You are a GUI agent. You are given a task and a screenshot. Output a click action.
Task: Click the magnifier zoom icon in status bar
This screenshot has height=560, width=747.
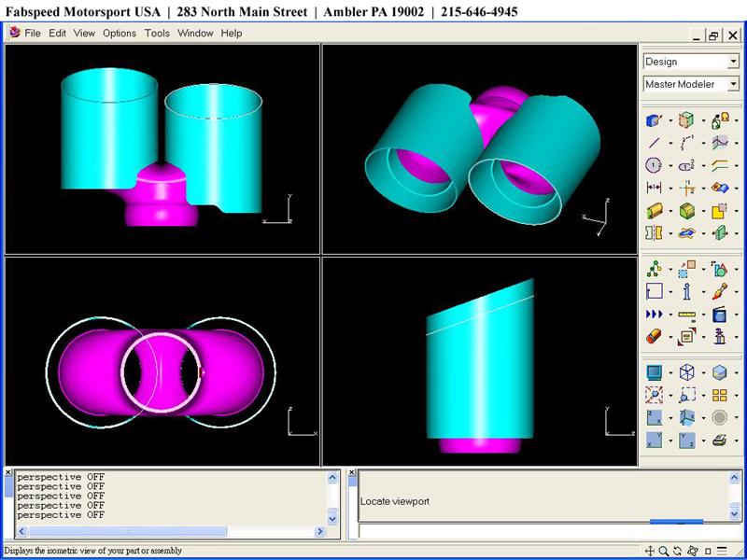664,552
